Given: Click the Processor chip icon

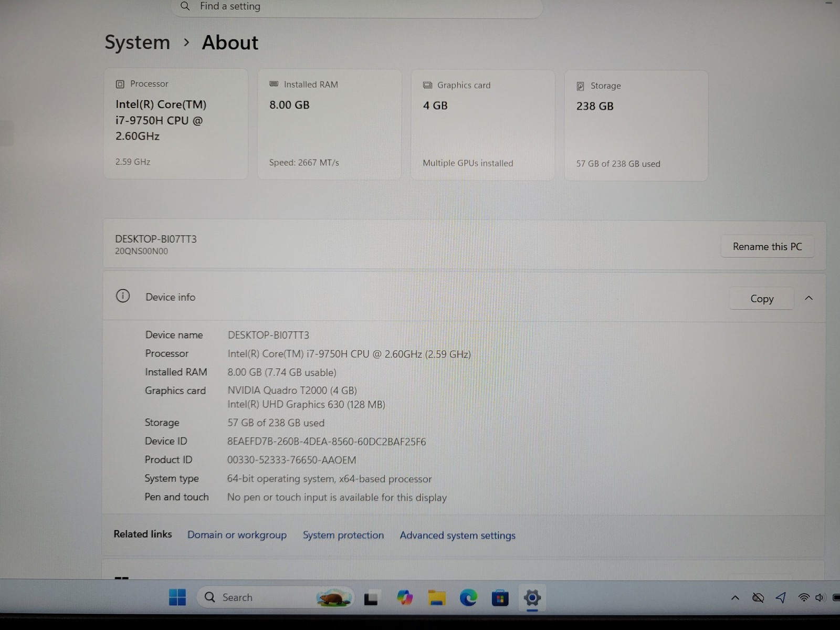Looking at the screenshot, I should click(120, 84).
